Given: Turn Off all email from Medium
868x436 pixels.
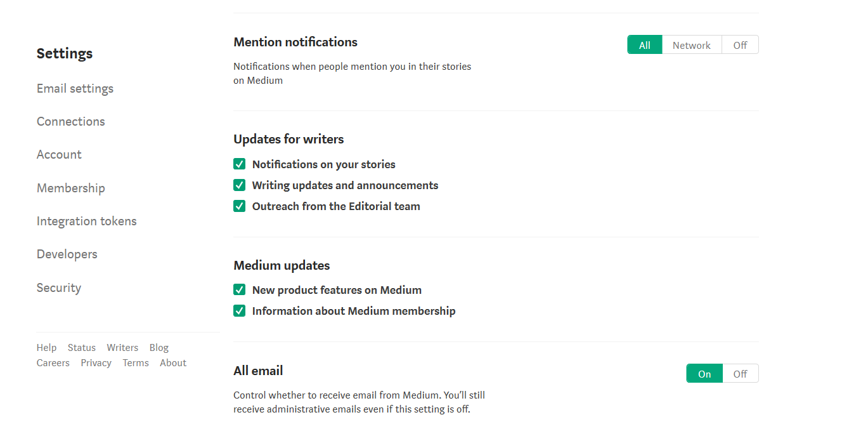Looking at the screenshot, I should 739,373.
